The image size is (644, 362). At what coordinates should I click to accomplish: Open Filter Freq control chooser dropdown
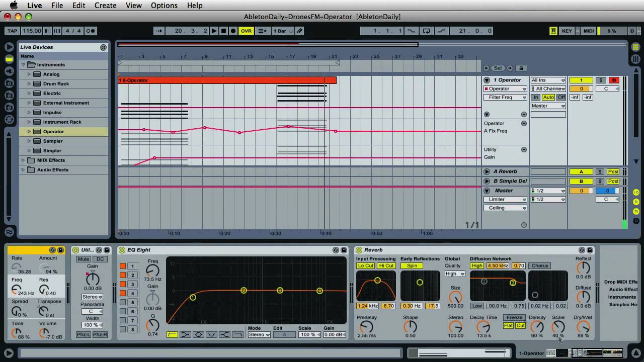(505, 98)
